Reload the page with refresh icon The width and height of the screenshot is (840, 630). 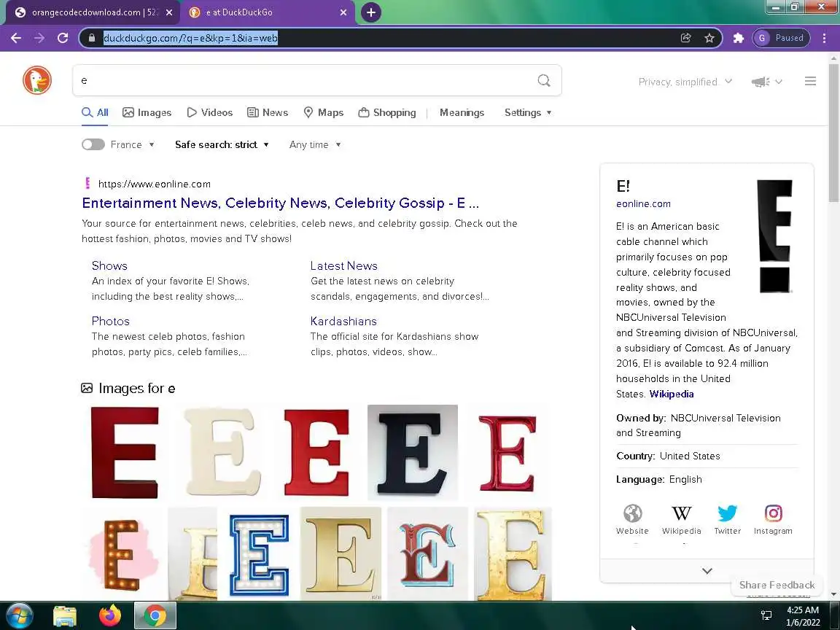pos(63,38)
